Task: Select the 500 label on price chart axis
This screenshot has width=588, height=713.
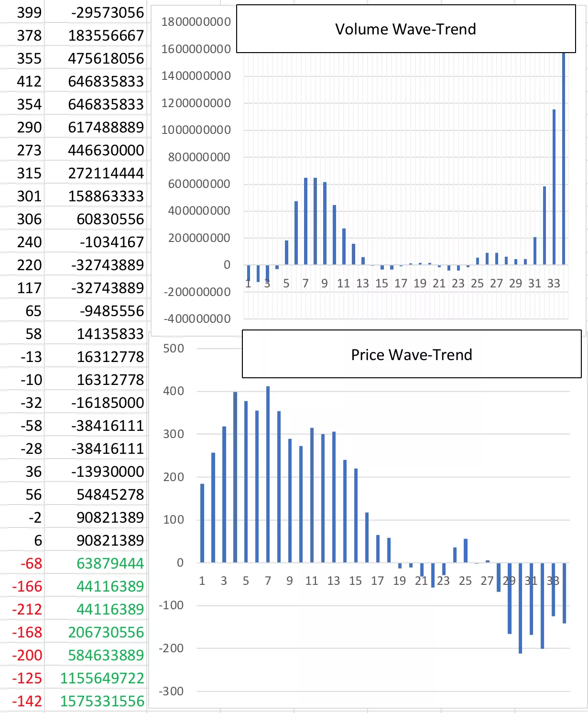Action: (173, 349)
